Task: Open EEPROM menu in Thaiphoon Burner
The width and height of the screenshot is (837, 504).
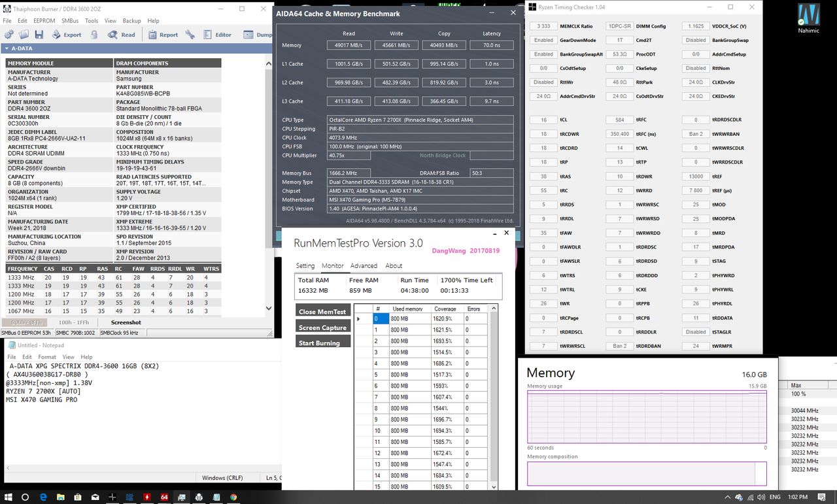Action: tap(44, 21)
